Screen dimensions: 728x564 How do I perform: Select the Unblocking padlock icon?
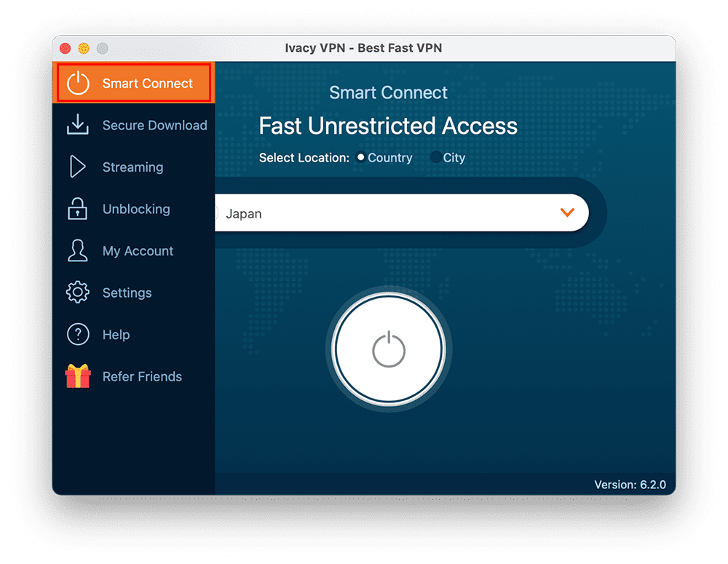(x=77, y=209)
